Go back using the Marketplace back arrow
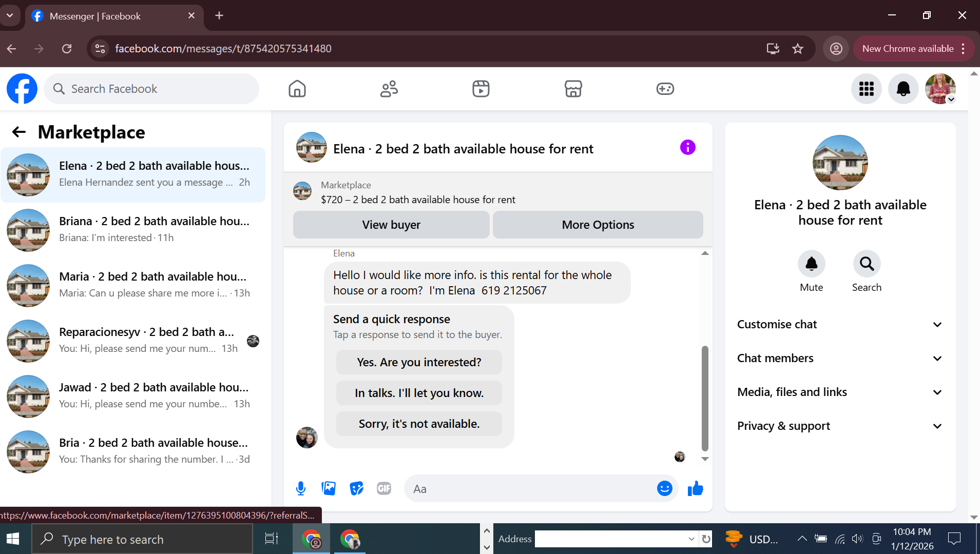 (x=19, y=132)
